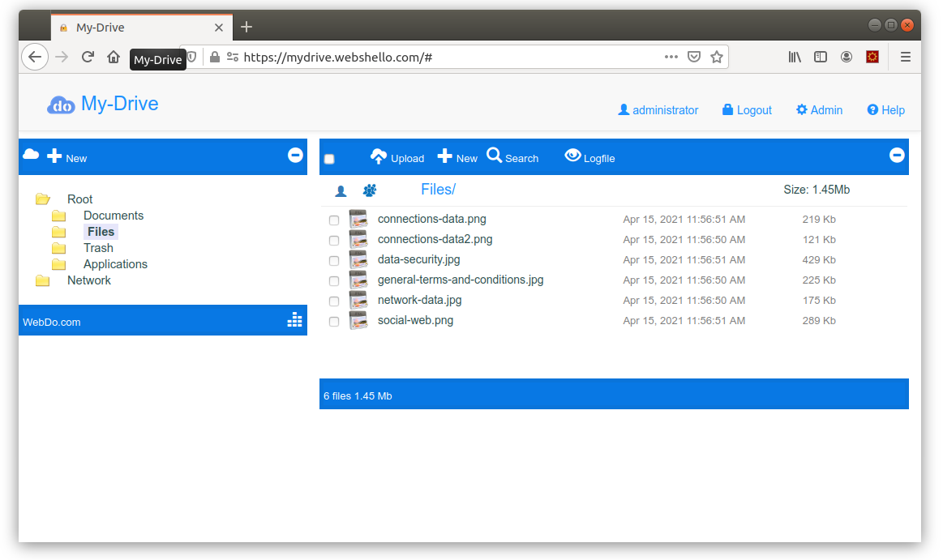Collapse the file list panel with minus button
Screen dimensions: 943x560
897,155
